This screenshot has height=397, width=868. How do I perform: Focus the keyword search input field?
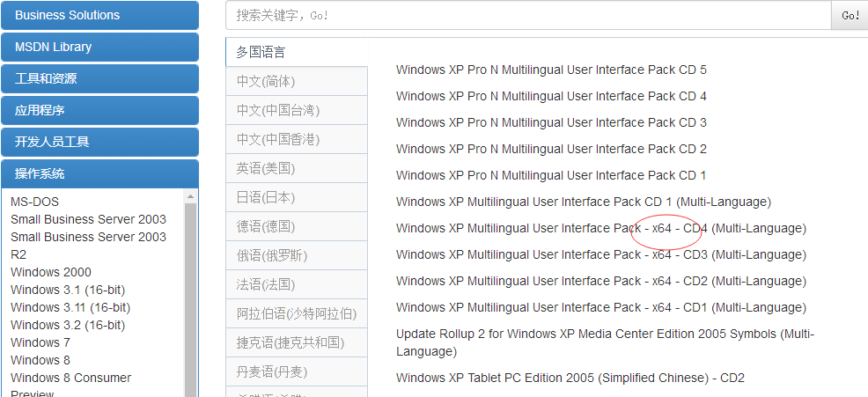tap(528, 16)
